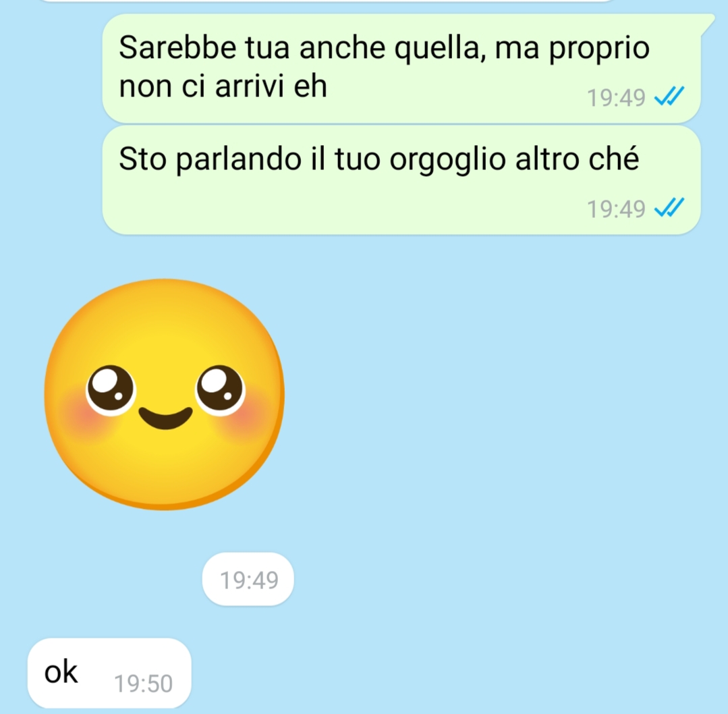Tap the bubble tail on the 'Sarebbe tua anche quella' message
The height and width of the screenshot is (714, 728).
(707, 23)
